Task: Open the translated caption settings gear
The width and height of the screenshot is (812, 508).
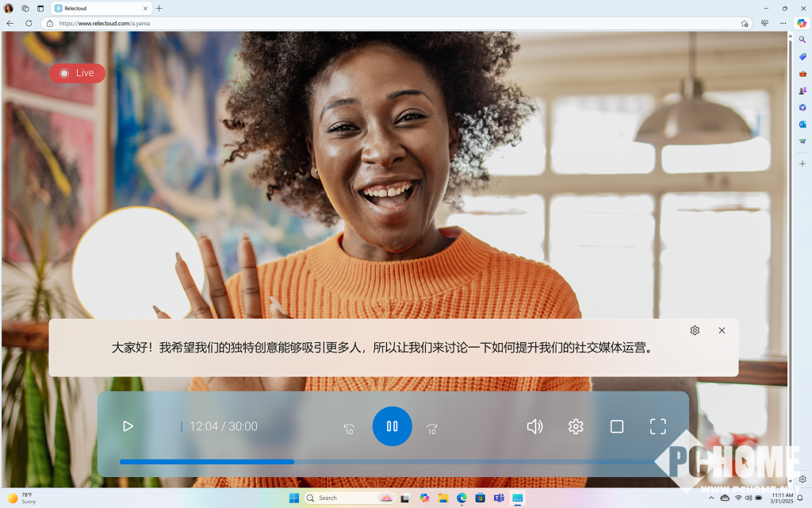Action: (x=695, y=330)
